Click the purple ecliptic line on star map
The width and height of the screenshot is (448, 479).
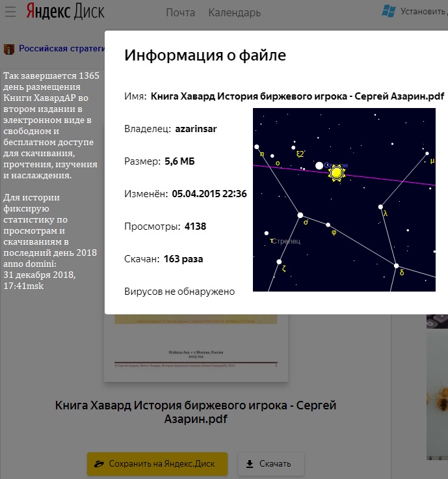pyautogui.click(x=390, y=180)
